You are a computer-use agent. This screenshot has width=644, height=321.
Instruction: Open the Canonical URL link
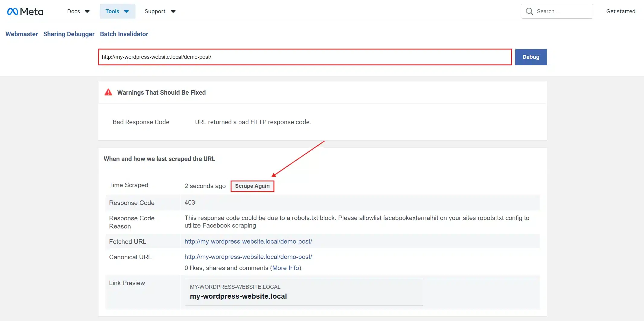point(248,257)
